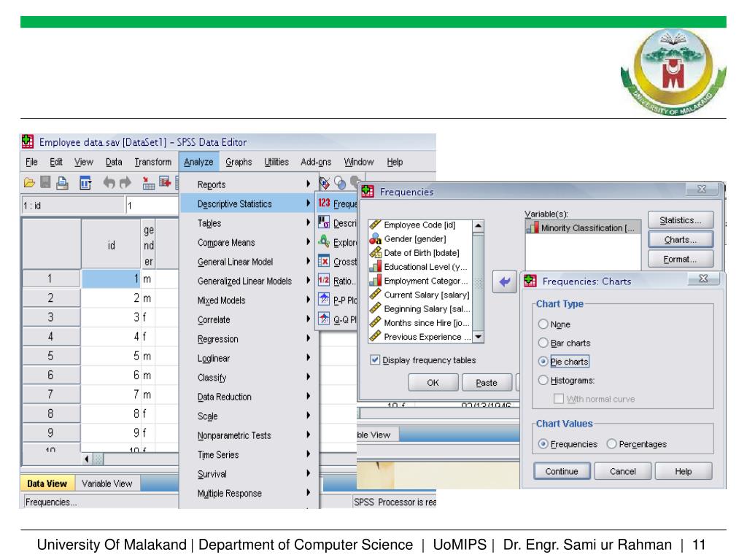Click the Charts... button
Viewport: 747px width, 560px height.
point(681,239)
